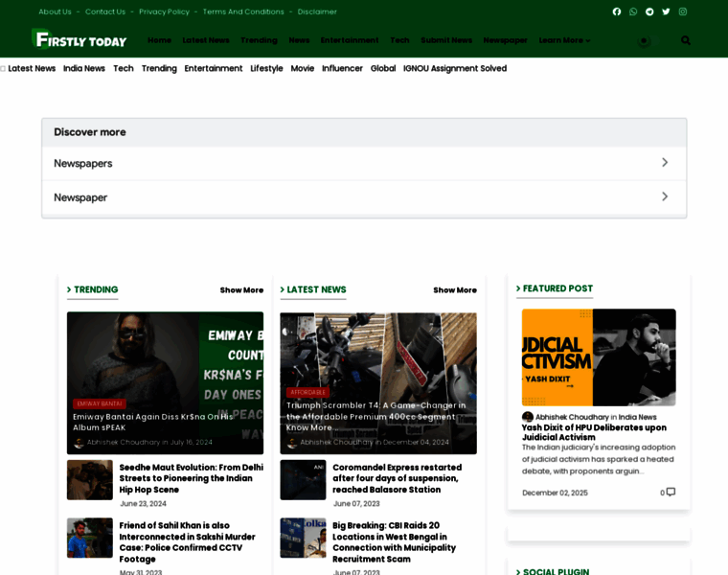
Task: Expand the Newspaper row chevron
Action: pos(665,196)
